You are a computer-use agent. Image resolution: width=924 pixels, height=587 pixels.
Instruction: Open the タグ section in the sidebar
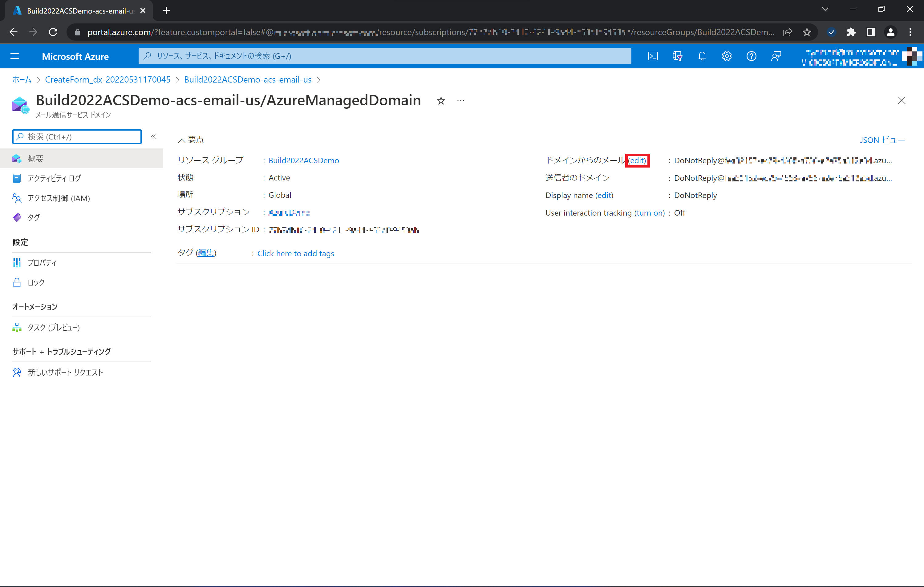33,217
